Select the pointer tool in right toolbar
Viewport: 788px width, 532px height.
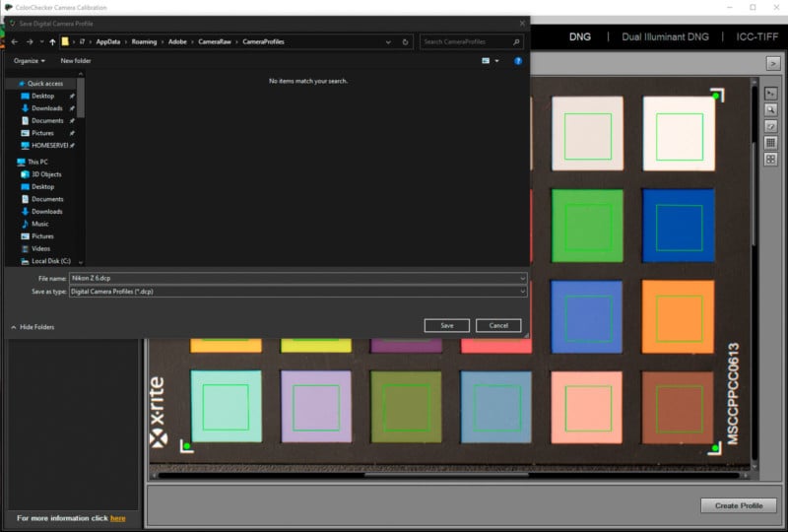point(771,93)
